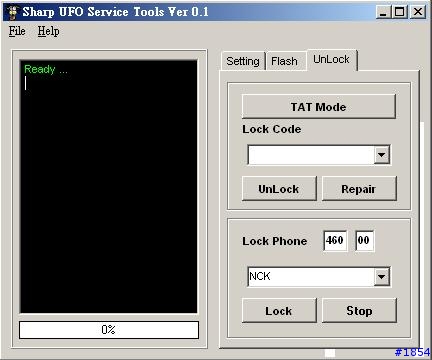This screenshot has width=432, height=360.
Task: Click the Lock Code label
Action: point(272,129)
